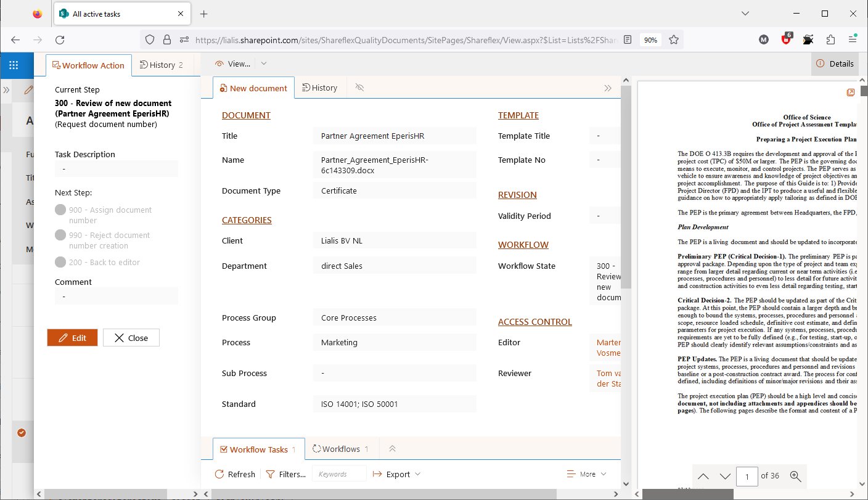Click the 90% zoom level indicator

pyautogui.click(x=650, y=39)
